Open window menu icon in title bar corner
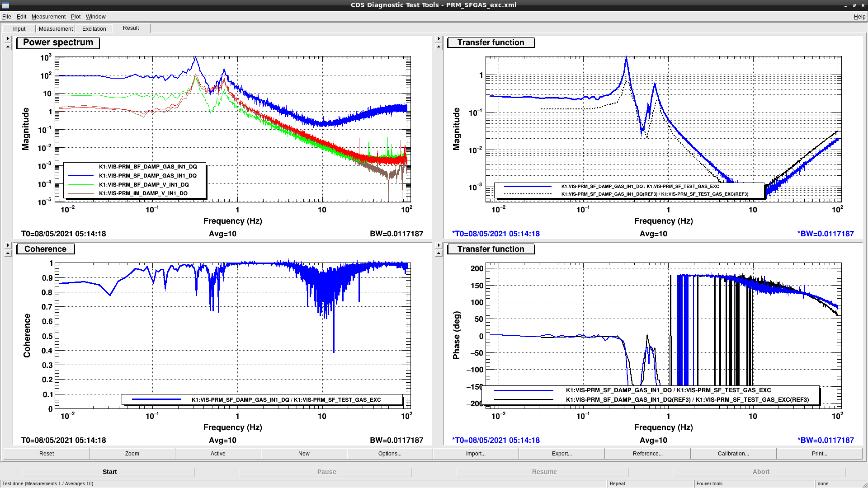This screenshot has width=868, height=488. coord(5,5)
